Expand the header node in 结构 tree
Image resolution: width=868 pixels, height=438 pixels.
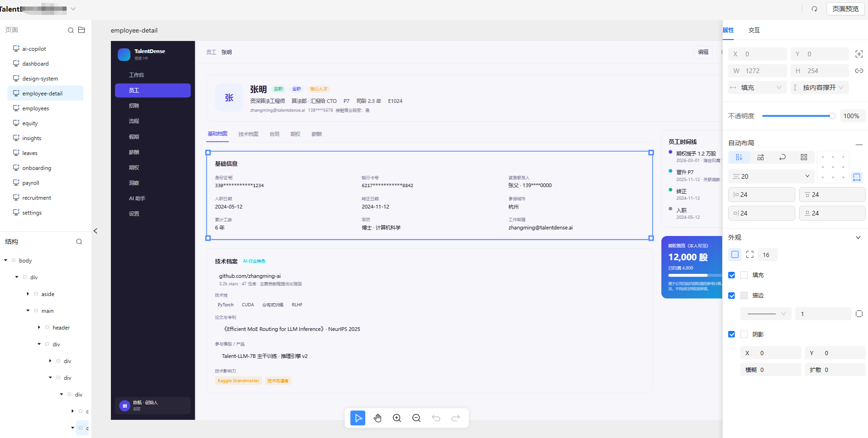point(39,327)
